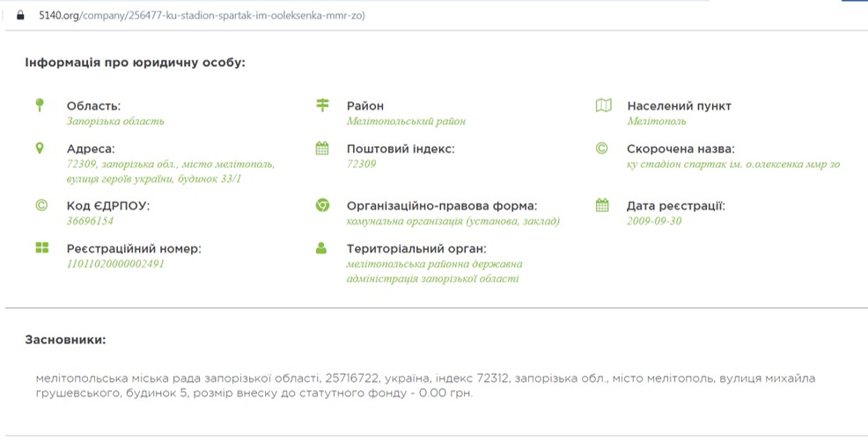Click the ЄДРПОУ code 36696154
The image size is (868, 448).
90,221
